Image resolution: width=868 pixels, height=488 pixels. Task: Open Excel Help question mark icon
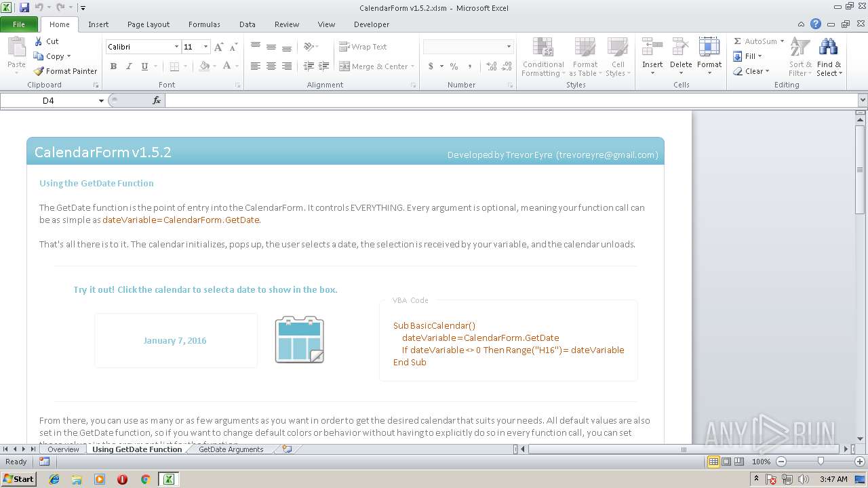tap(816, 24)
